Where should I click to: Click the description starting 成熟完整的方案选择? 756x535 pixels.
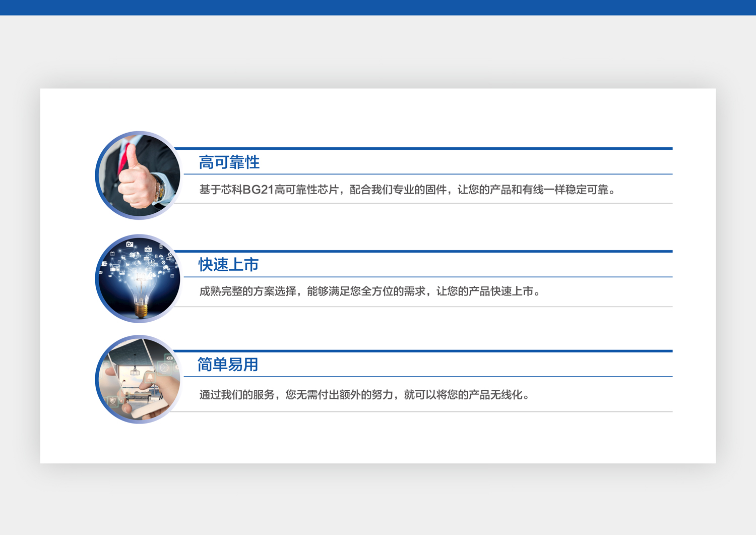(370, 291)
